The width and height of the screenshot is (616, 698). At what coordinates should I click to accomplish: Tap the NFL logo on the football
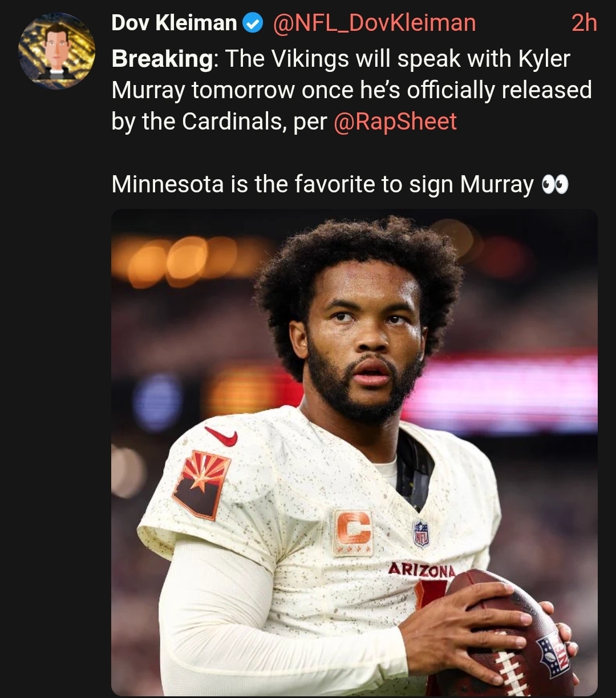point(553,655)
